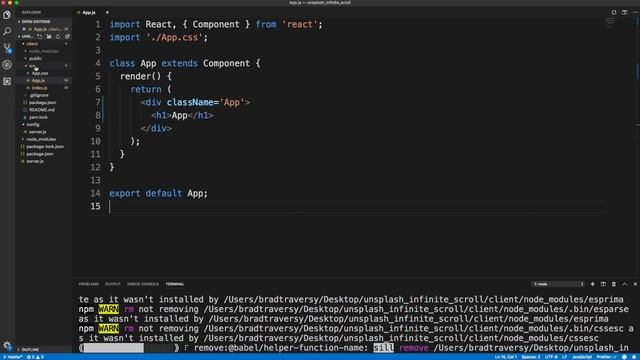Close the App.js editor tab
The image size is (640, 360).
107,13
